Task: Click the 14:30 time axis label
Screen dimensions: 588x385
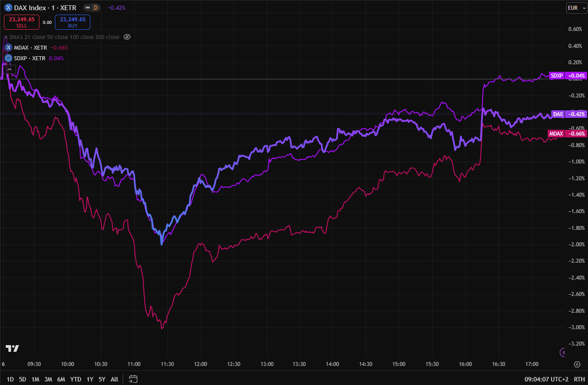Action: [x=366, y=364]
